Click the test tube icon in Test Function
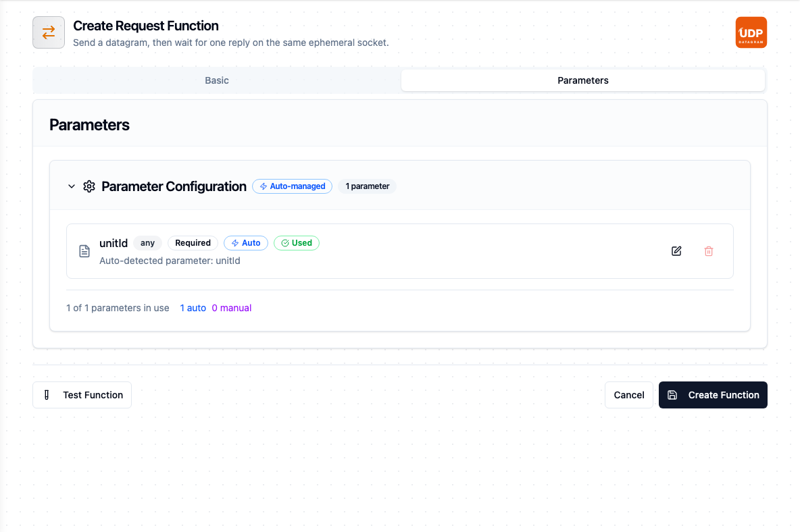The height and width of the screenshot is (532, 800). click(47, 395)
